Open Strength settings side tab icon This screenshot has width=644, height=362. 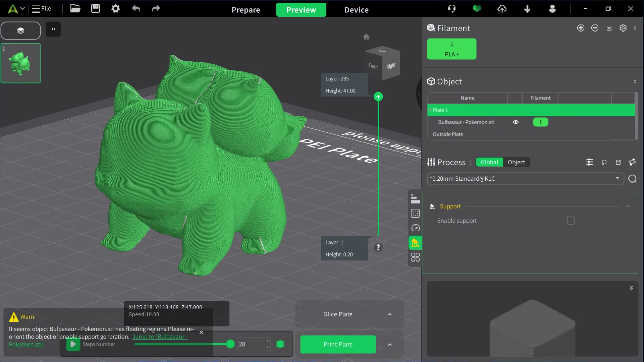tap(415, 214)
